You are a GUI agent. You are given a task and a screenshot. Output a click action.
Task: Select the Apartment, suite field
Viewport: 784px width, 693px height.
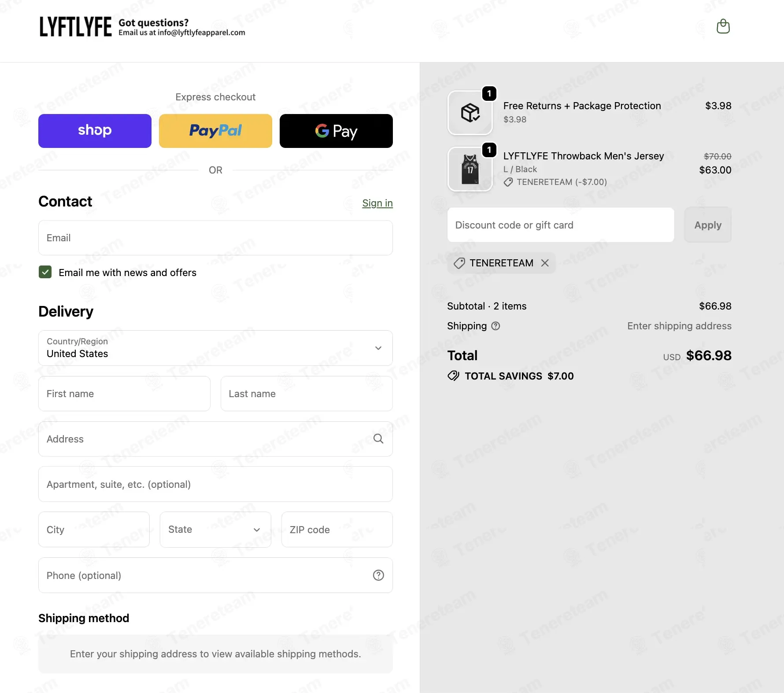(x=215, y=484)
